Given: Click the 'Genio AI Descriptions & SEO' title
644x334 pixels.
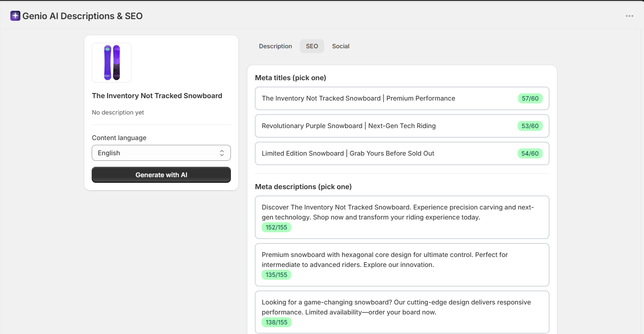Looking at the screenshot, I should click(x=83, y=16).
